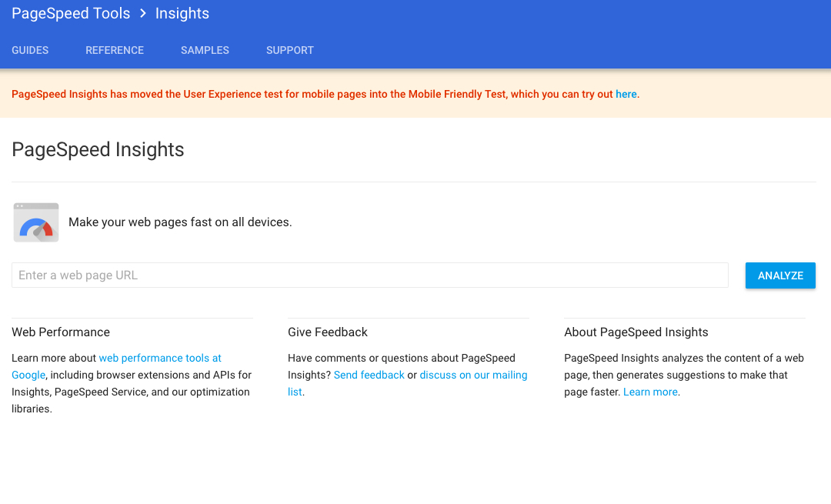Screen dimensions: 831x504
Task: Click the PageSpeed speedometer gauge icon
Action: pos(36,222)
